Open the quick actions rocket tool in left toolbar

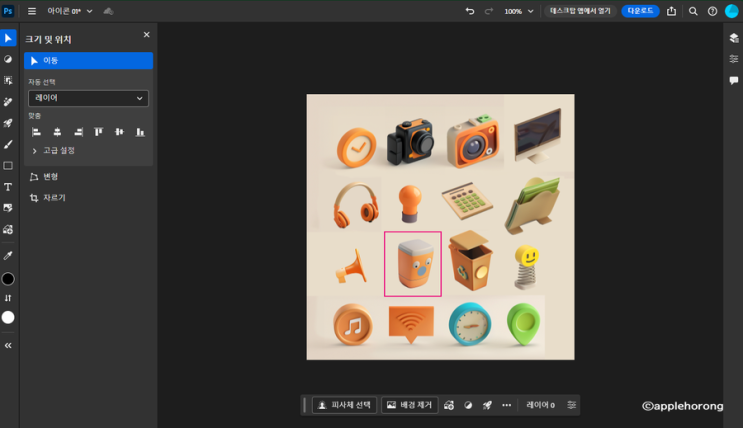click(8, 123)
